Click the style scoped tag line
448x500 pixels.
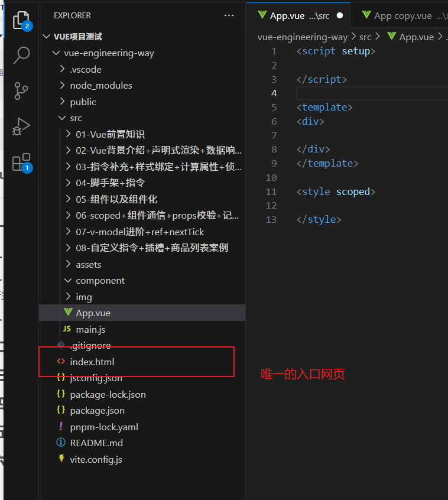click(336, 191)
